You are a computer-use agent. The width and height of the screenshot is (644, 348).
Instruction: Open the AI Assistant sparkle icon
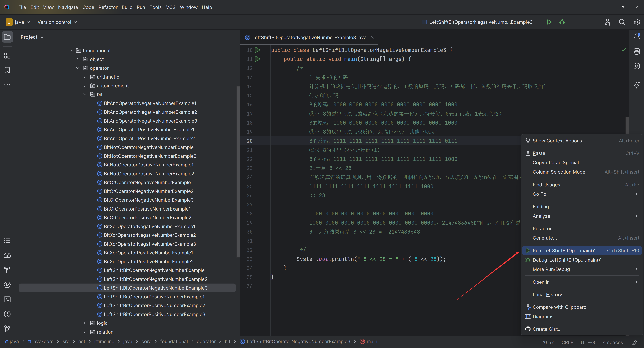coord(636,85)
